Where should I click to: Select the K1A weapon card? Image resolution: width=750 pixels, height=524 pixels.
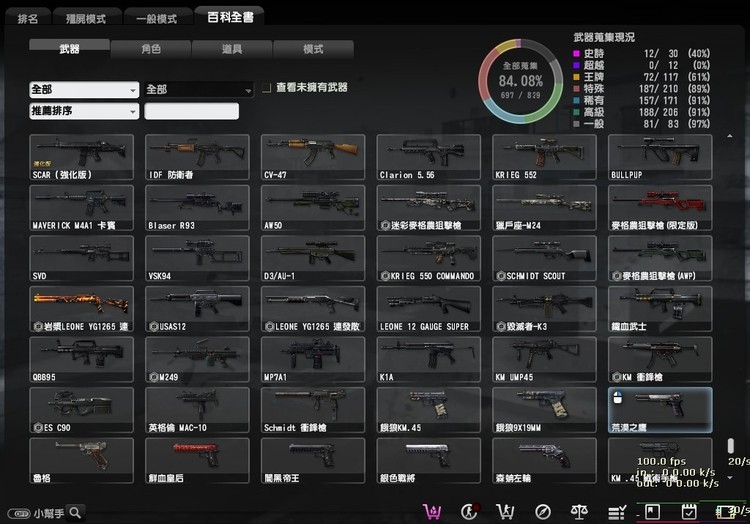(429, 360)
